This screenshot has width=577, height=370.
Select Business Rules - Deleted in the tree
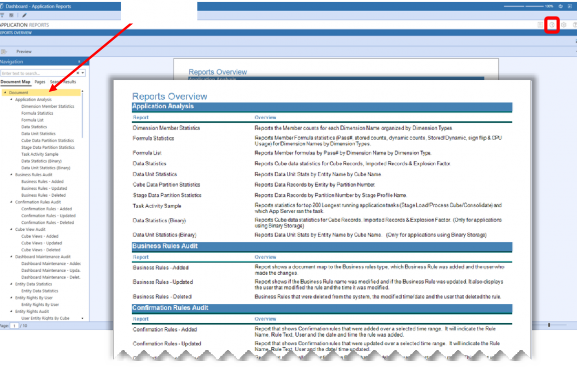coord(43,195)
